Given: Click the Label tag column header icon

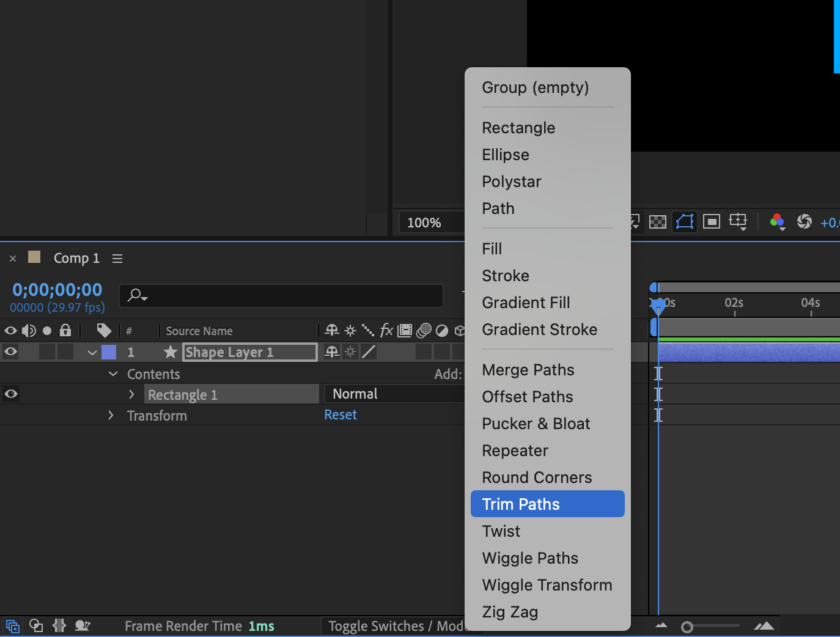Looking at the screenshot, I should pos(104,331).
